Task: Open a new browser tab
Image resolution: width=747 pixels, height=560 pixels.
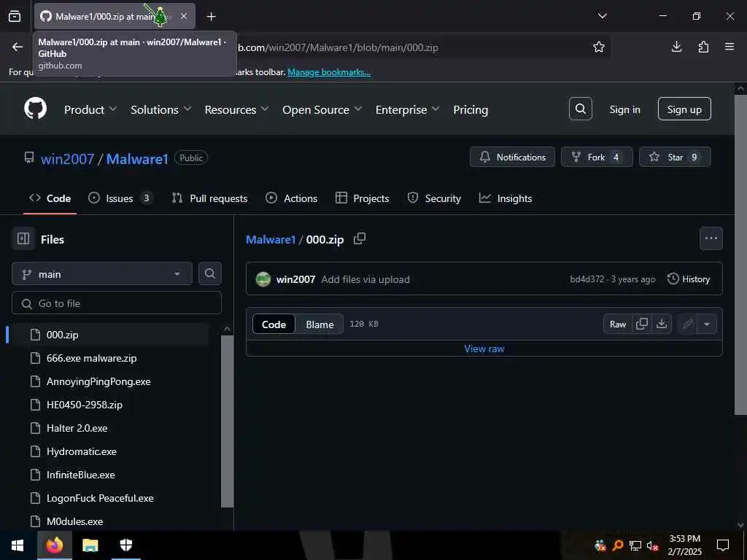Action: pyautogui.click(x=211, y=17)
